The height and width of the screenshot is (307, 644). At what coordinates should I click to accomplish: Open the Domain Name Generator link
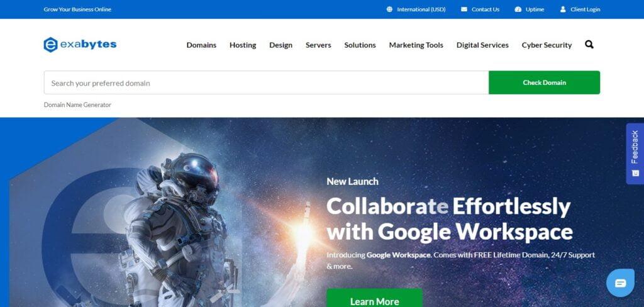tap(77, 105)
